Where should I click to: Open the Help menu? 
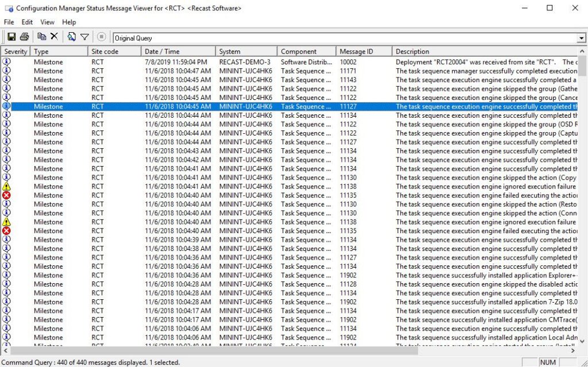(69, 22)
